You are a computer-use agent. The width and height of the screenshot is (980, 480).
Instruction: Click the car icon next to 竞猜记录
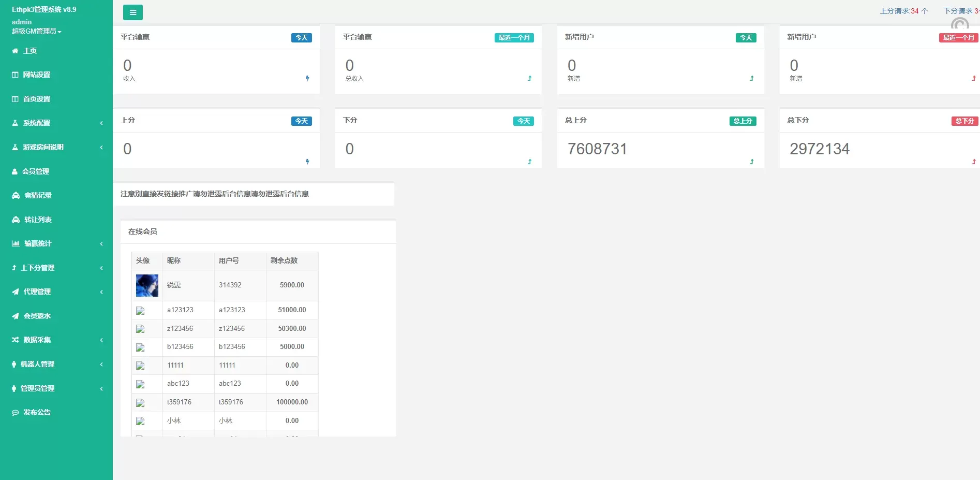click(16, 196)
